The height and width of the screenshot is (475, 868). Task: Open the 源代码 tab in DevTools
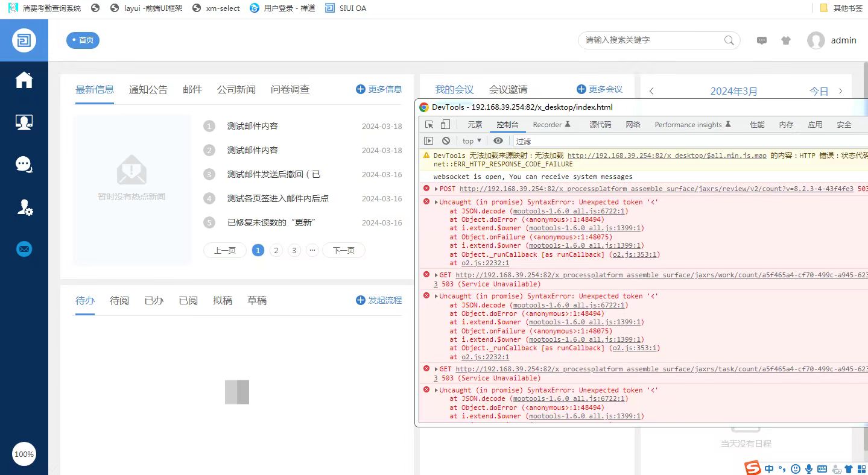pos(600,125)
